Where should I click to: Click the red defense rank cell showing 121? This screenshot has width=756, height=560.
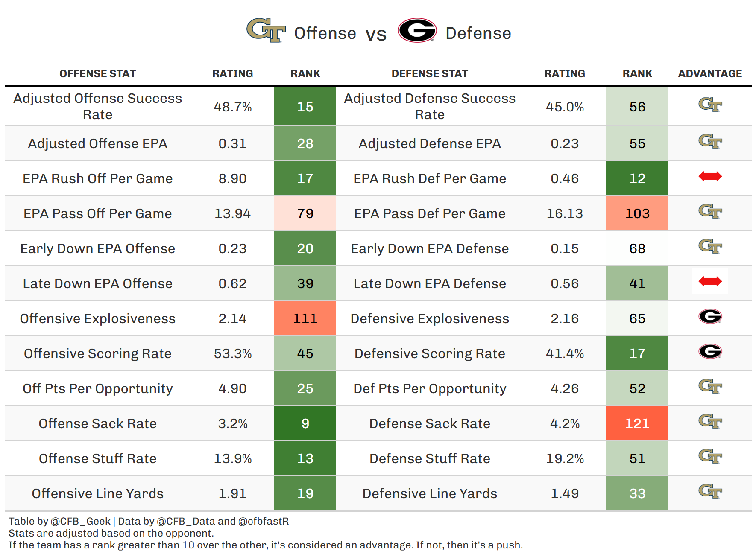[x=637, y=423]
